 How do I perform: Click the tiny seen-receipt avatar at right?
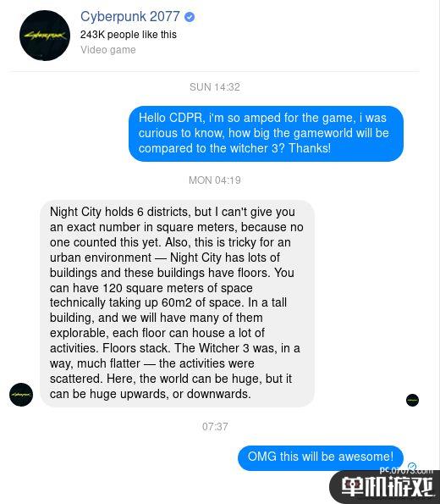(x=412, y=400)
